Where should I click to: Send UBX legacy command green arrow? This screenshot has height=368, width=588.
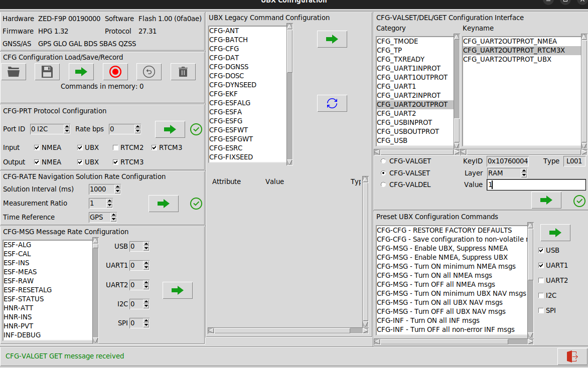(332, 39)
